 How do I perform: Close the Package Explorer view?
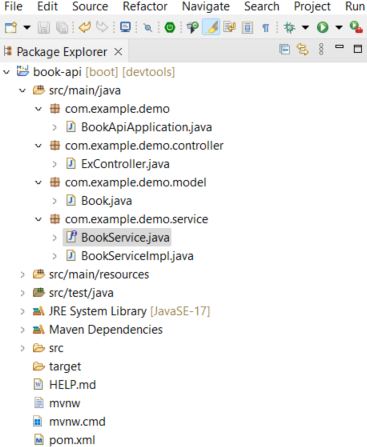[x=118, y=52]
